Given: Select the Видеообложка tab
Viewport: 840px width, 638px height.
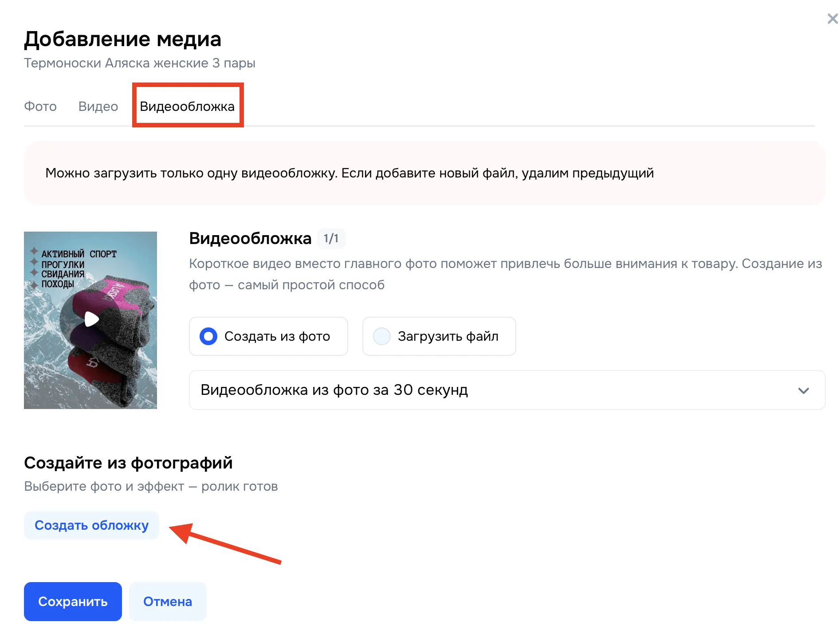Looking at the screenshot, I should pos(187,106).
